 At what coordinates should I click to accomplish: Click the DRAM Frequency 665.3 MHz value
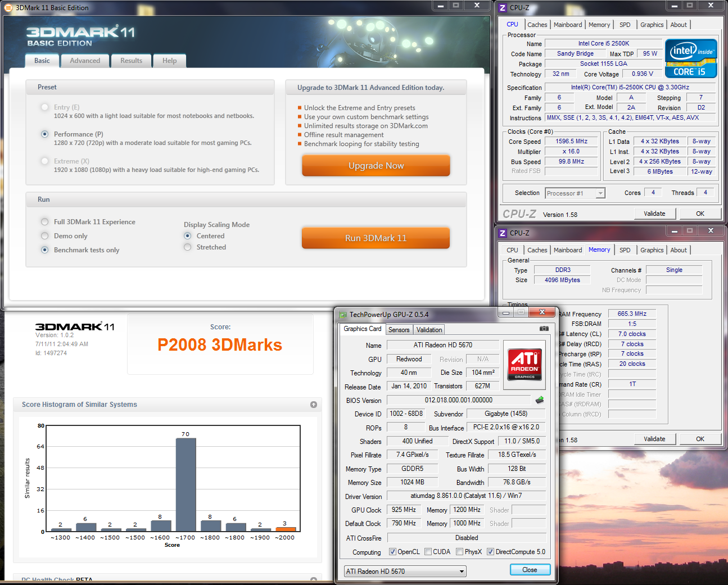[632, 314]
